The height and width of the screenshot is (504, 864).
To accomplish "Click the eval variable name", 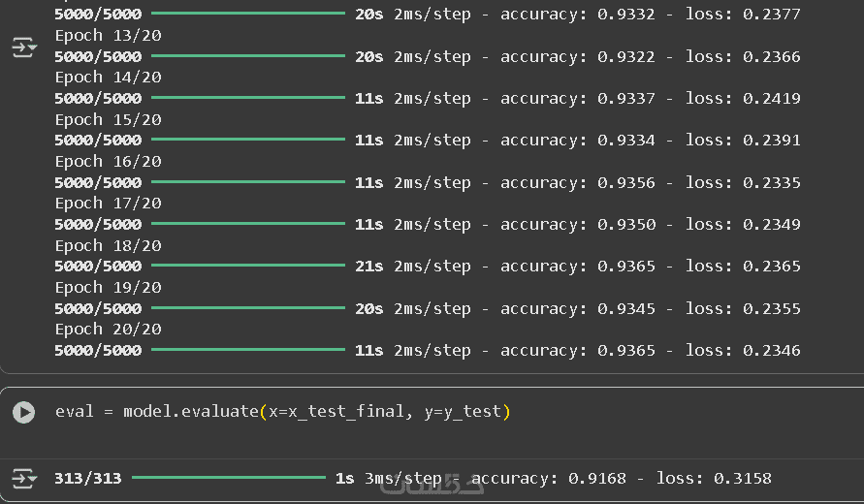I will point(74,412).
